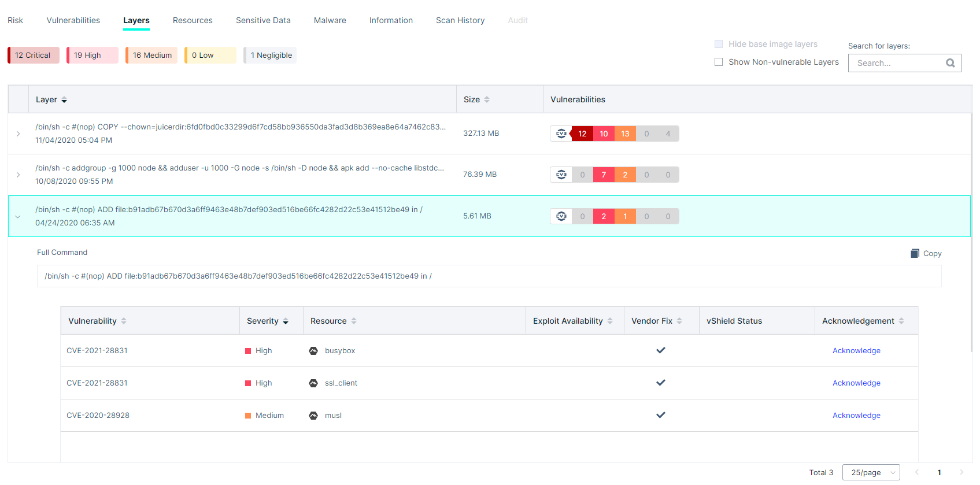Sort layers by the Layer column arrow

pyautogui.click(x=64, y=100)
